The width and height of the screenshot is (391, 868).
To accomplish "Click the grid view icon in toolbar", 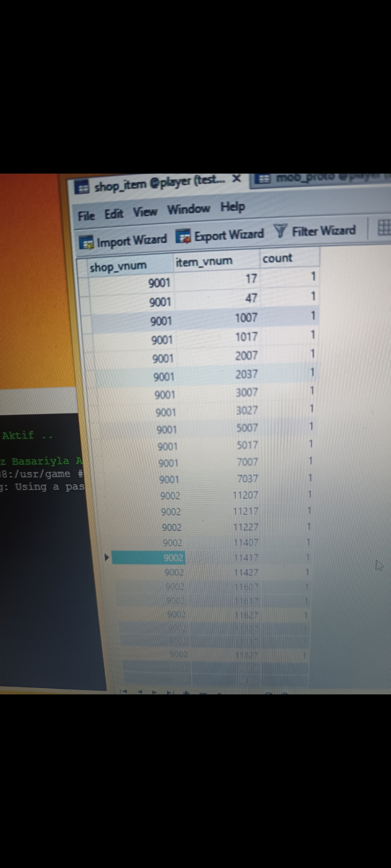I will pyautogui.click(x=384, y=228).
